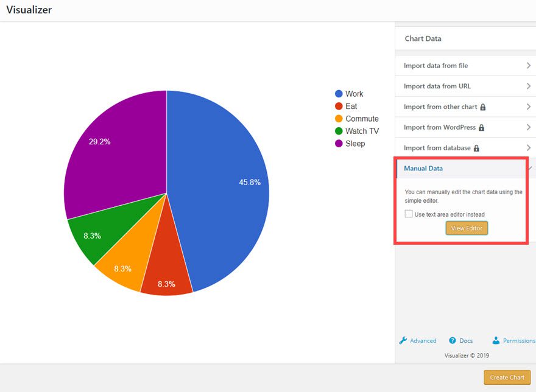Screen dimensions: 536x392
Task: Click the Create Chart button
Action: point(507,377)
